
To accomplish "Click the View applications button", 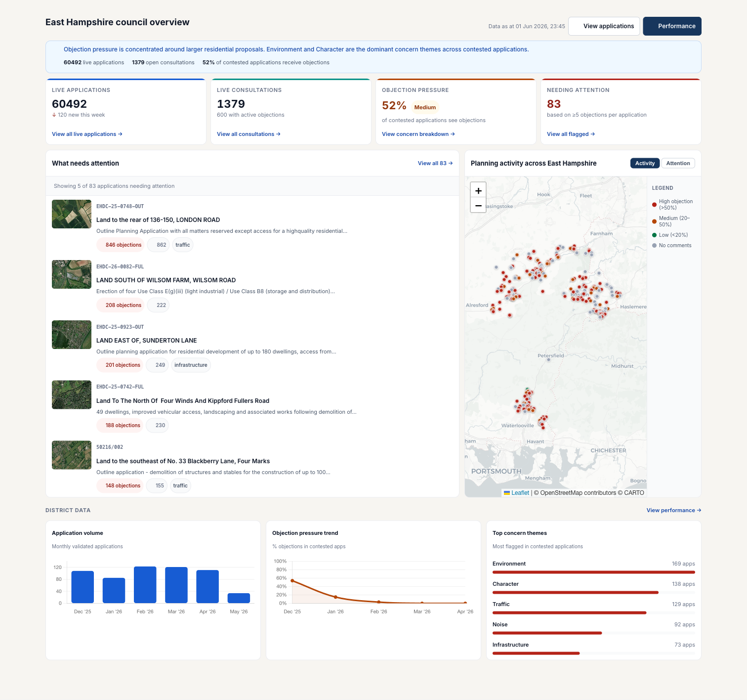I will pyautogui.click(x=604, y=26).
